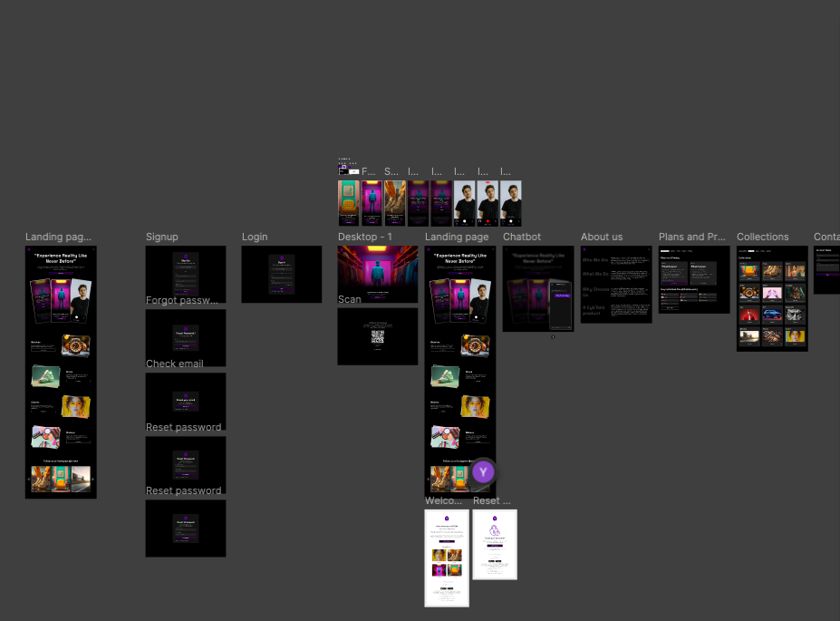Select the truncated Landing pag... label
This screenshot has height=621, width=840.
58,237
